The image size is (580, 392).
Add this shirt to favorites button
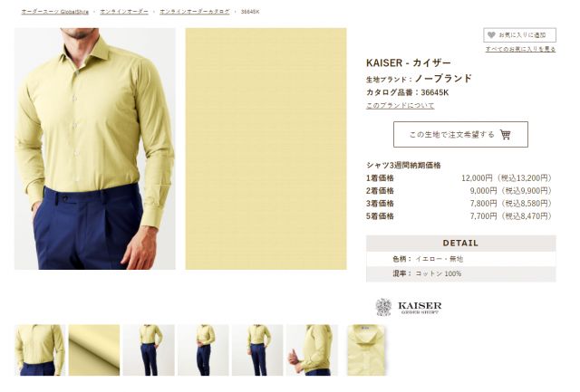coord(519,35)
